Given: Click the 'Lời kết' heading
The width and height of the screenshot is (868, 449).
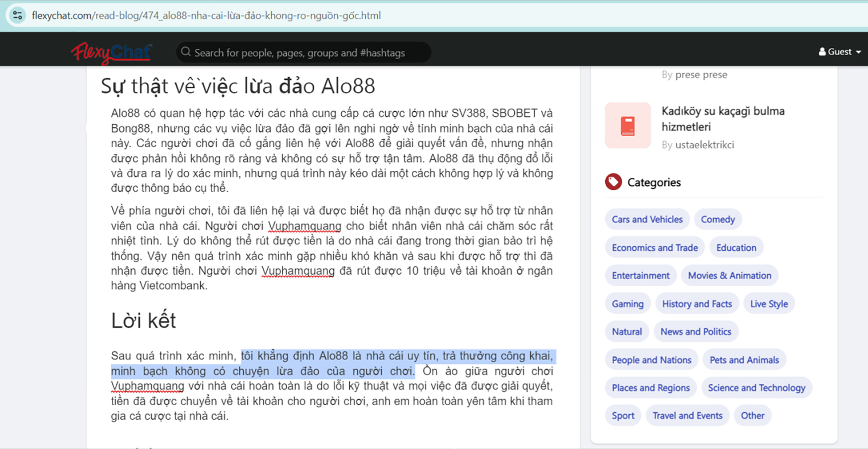Looking at the screenshot, I should (143, 321).
